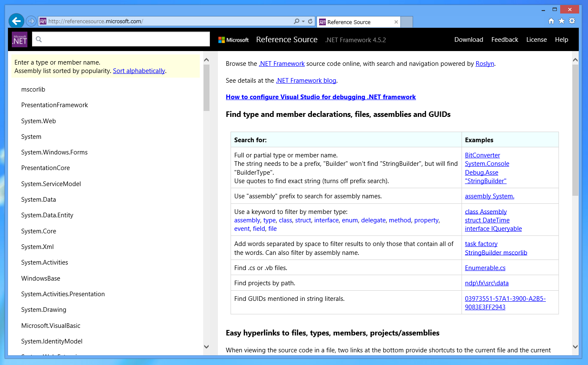Open address bar autocomplete dropdown arrow
This screenshot has height=365, width=588.
point(303,21)
